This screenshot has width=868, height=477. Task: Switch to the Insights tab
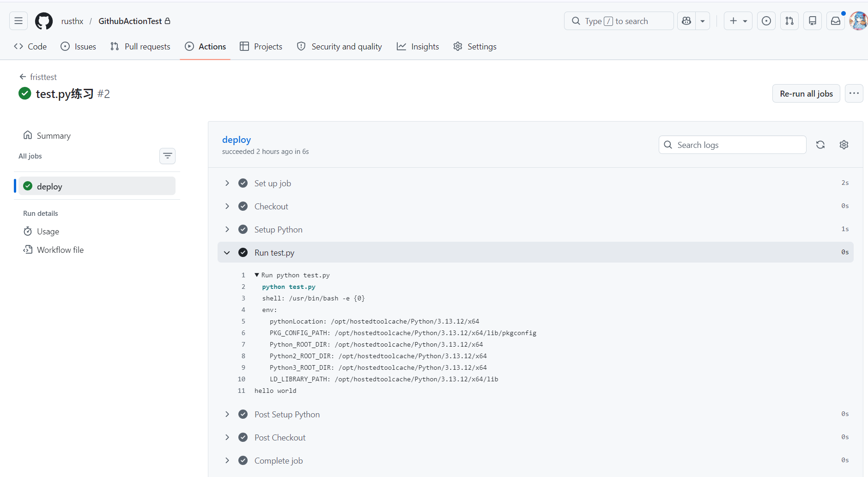tap(418, 47)
